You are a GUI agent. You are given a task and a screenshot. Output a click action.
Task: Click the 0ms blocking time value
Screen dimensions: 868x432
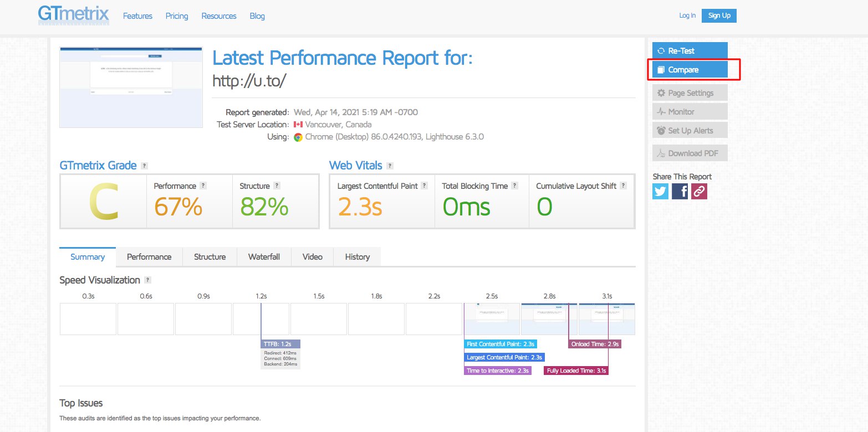(x=466, y=207)
